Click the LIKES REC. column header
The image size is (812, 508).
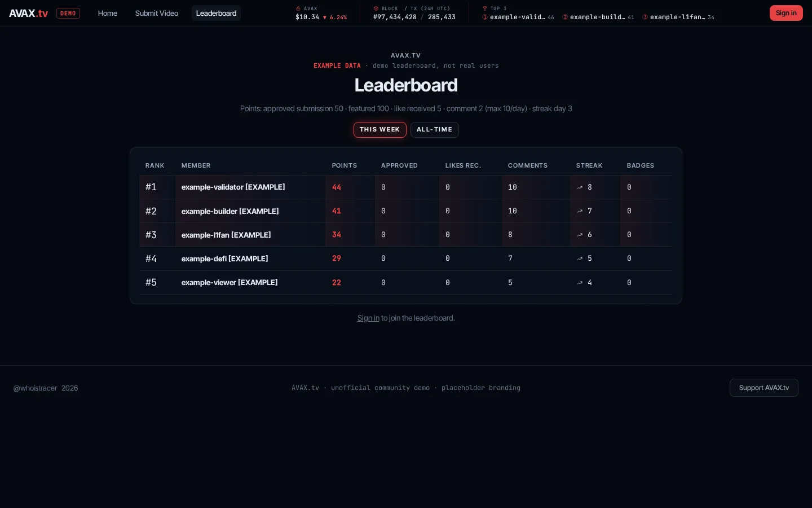tap(463, 166)
